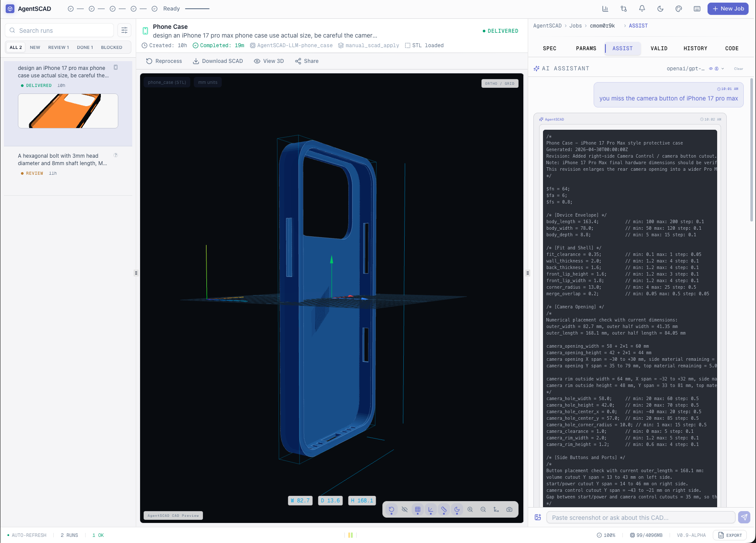Click AUTO-REFRESH in the status bar
The image size is (756, 543).
pos(27,535)
